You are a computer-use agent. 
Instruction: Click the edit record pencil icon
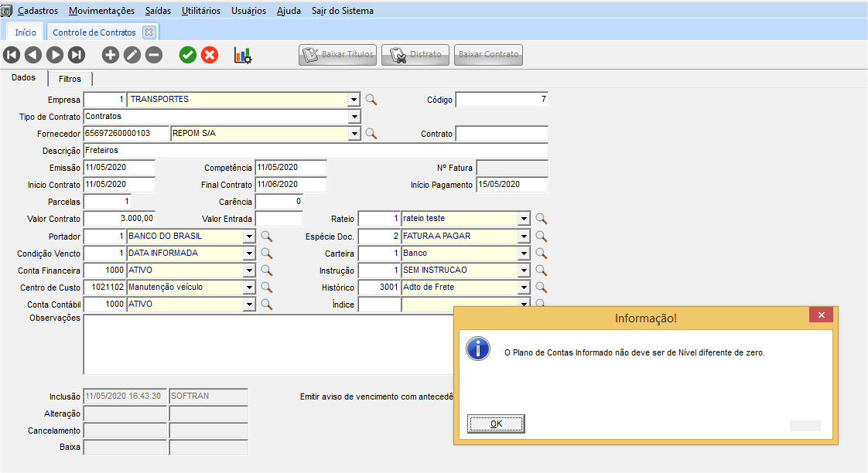point(132,55)
